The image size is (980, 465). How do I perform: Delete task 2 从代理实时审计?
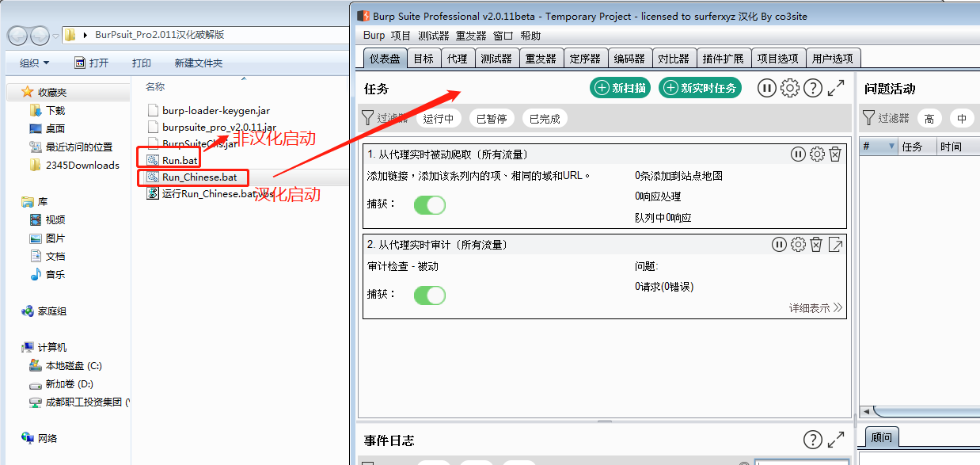(816, 245)
